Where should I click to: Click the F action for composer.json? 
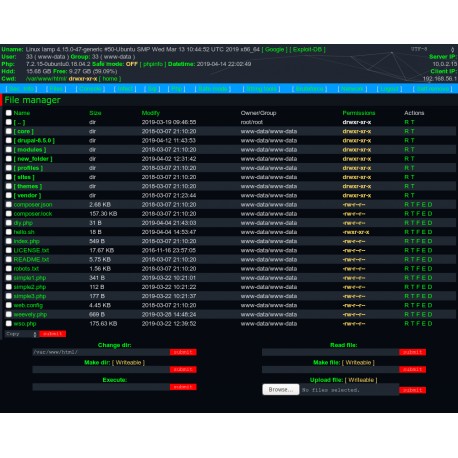pyautogui.click(x=418, y=205)
